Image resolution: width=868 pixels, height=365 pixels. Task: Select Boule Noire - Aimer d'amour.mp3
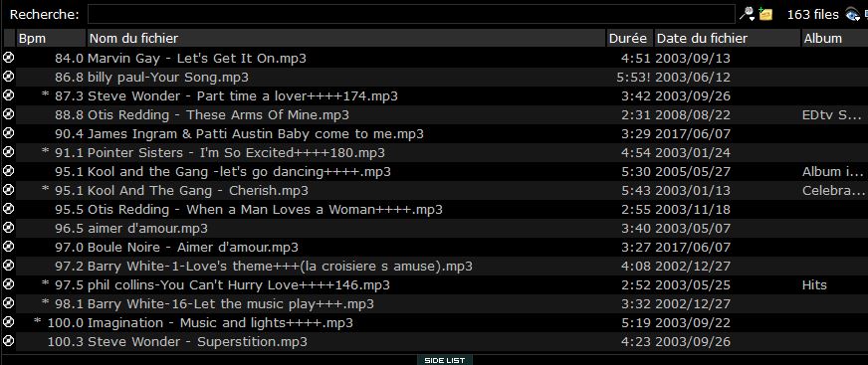coord(193,247)
